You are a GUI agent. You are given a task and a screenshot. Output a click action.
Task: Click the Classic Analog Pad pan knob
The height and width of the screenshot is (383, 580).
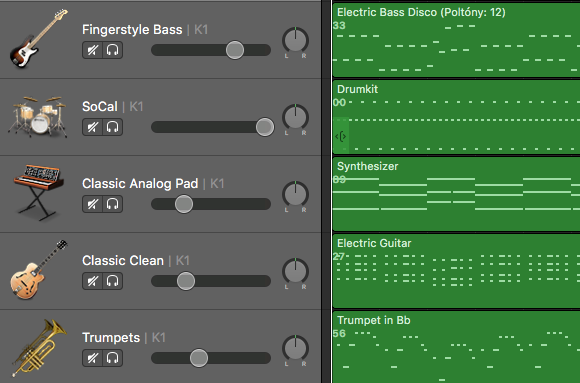296,194
